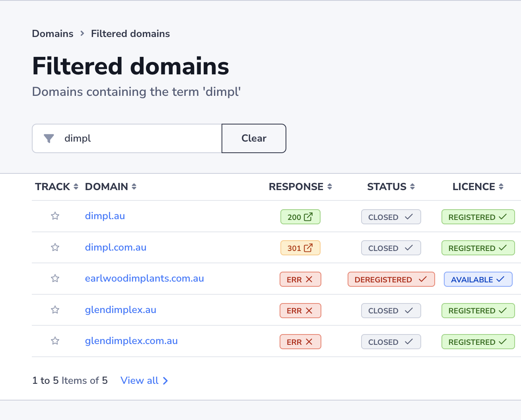Open View all link

pos(144,381)
